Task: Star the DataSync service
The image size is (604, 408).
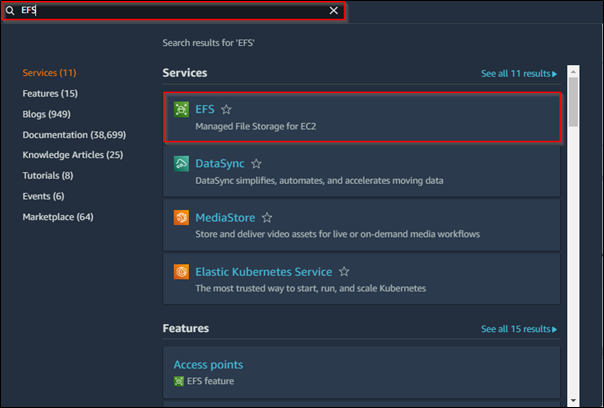Action: tap(256, 164)
